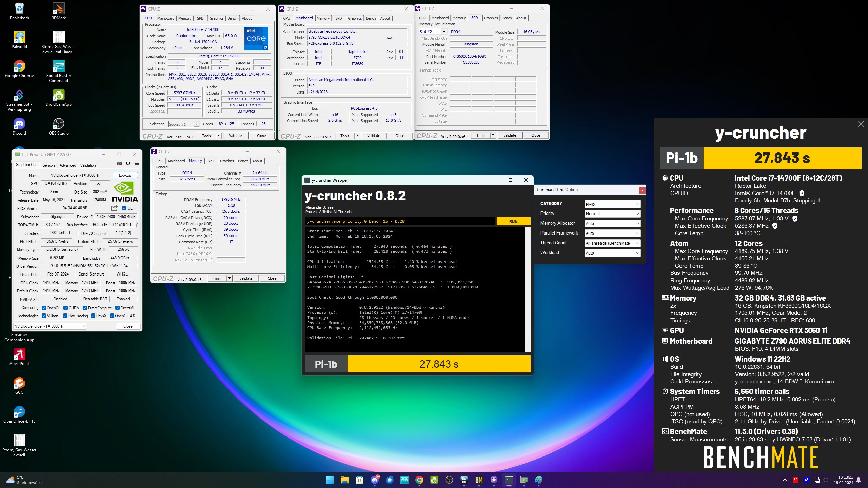Click the BenchMate BM taskbar icon
This screenshot has height=488, width=868.
479,480
